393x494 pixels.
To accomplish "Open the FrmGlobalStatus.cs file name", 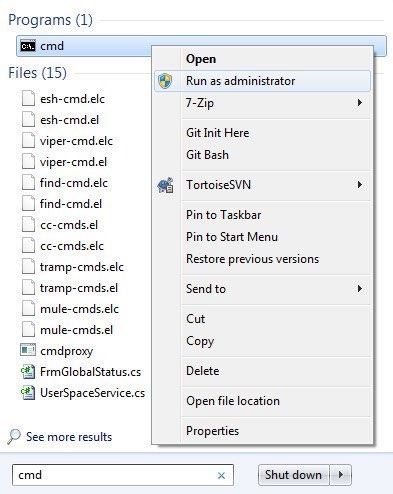I will tap(90, 372).
